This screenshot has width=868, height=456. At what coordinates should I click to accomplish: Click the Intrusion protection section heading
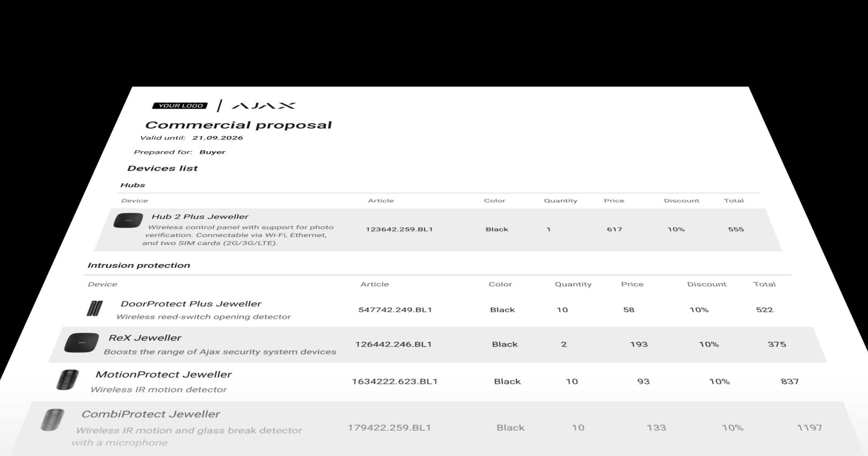coord(139,265)
